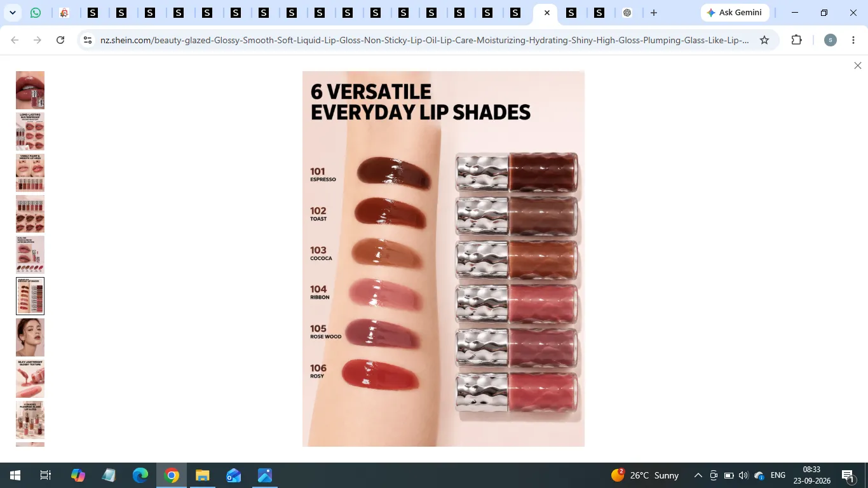Click the Ask Gemini button

(735, 13)
